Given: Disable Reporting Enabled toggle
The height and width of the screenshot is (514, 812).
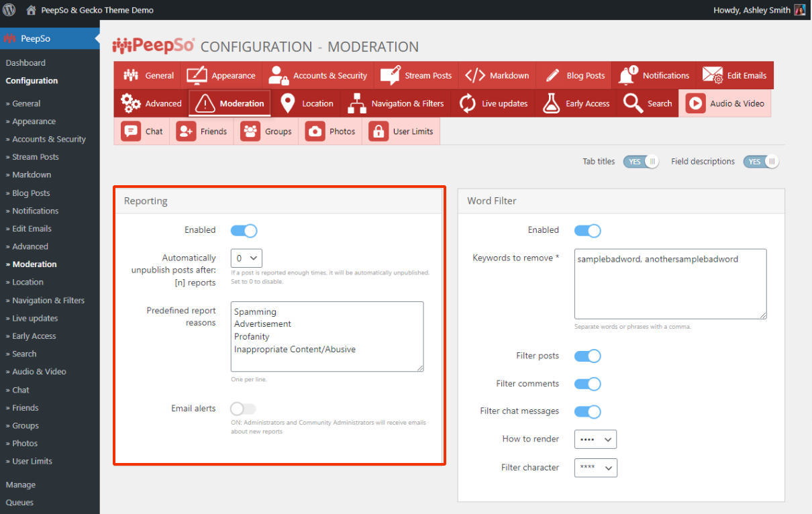Looking at the screenshot, I should (244, 231).
